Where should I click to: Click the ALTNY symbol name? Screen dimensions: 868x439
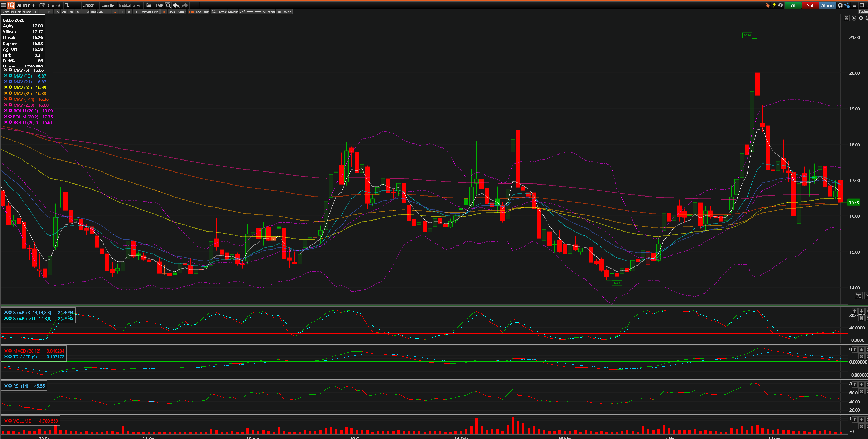pos(24,5)
